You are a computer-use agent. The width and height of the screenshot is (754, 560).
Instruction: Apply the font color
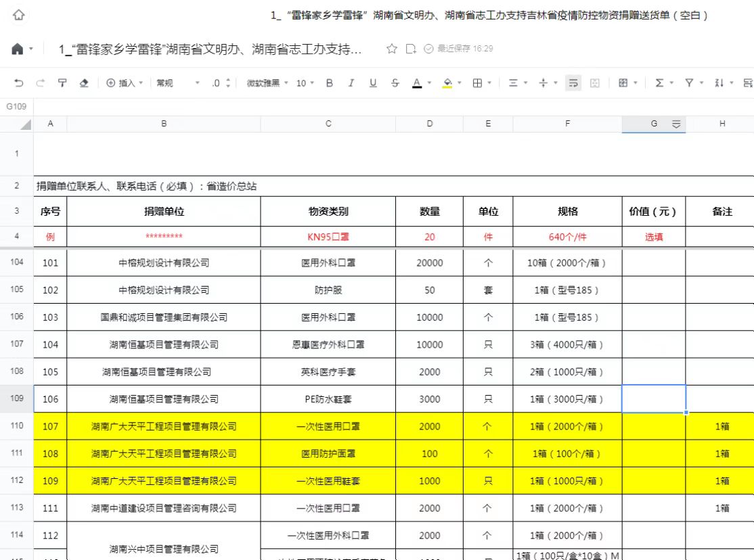tap(417, 83)
